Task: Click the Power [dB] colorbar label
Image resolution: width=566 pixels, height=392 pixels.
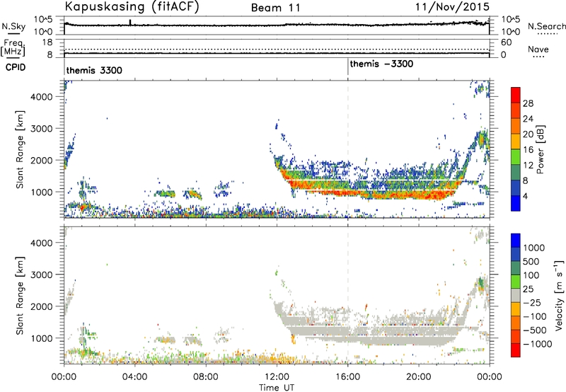Action: point(541,149)
